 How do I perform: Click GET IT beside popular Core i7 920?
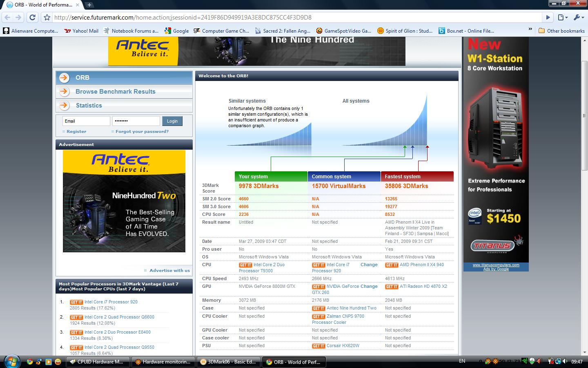click(76, 302)
